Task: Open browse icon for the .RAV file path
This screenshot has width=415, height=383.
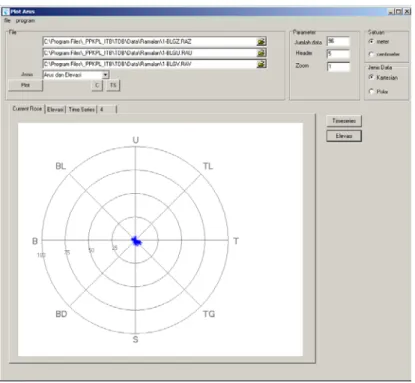Action: click(261, 64)
